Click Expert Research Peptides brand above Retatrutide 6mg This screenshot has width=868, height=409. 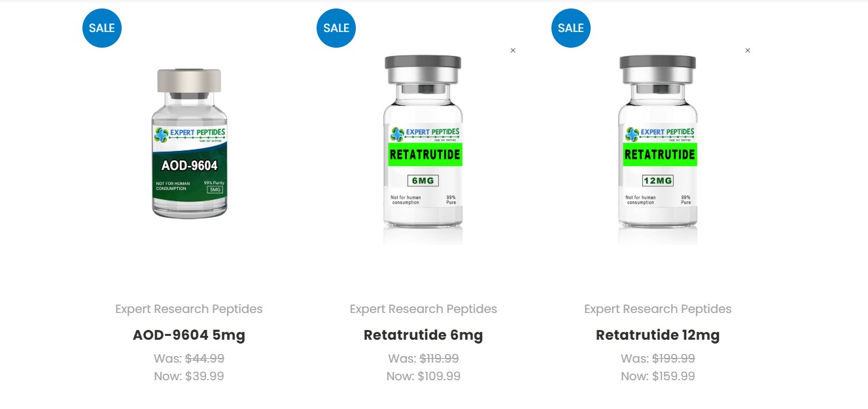tap(423, 309)
